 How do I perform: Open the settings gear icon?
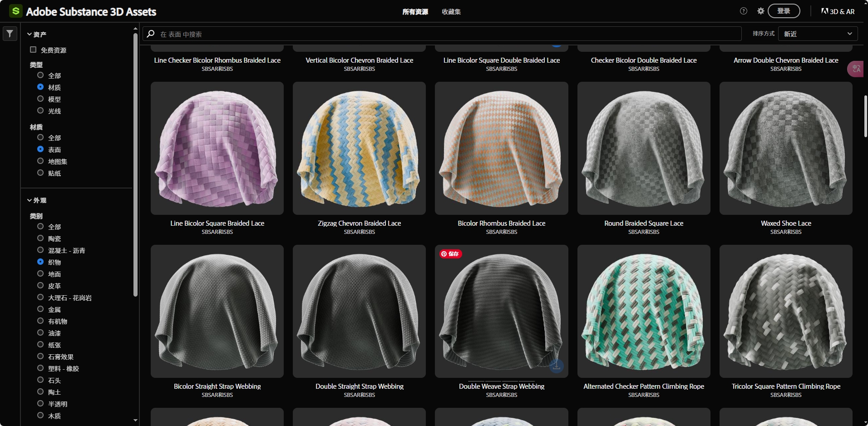coord(761,11)
